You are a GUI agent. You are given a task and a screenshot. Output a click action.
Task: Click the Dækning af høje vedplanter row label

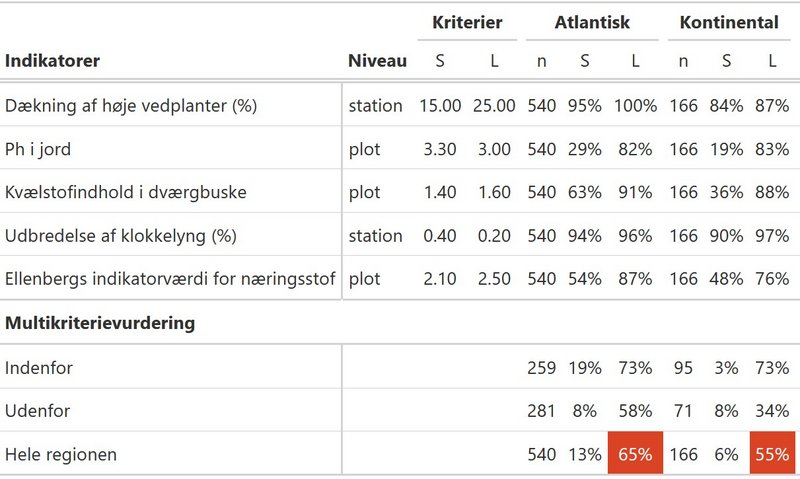click(x=131, y=106)
